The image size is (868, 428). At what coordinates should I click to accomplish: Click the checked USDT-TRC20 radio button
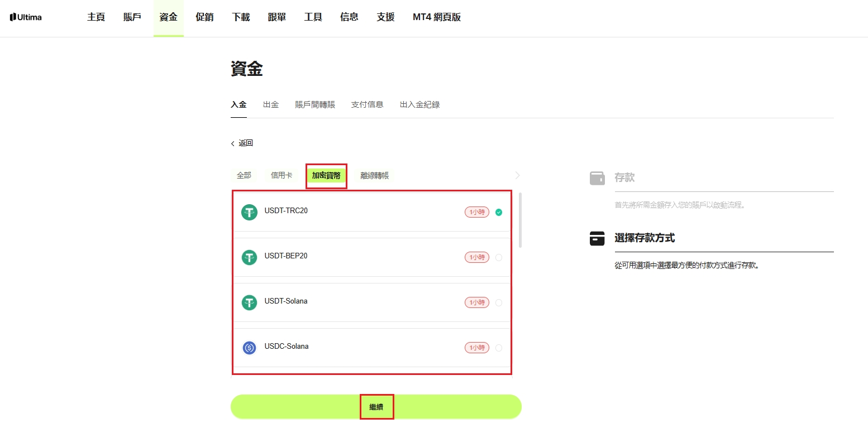click(499, 212)
